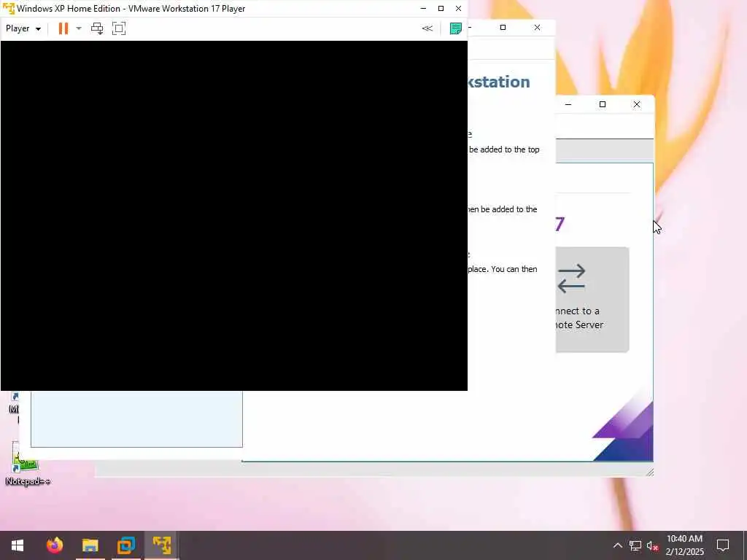The height and width of the screenshot is (560, 747).
Task: Switch to VMware Player taskbar icon
Action: click(162, 545)
